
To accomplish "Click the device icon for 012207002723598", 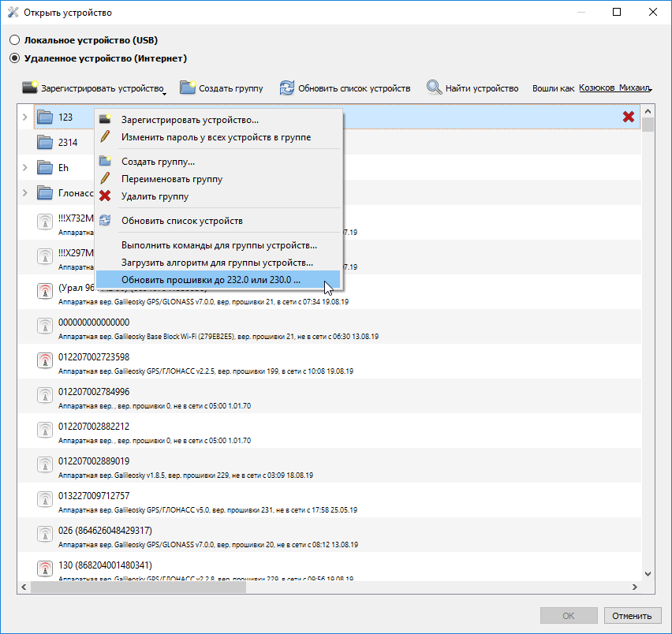I will (x=46, y=362).
